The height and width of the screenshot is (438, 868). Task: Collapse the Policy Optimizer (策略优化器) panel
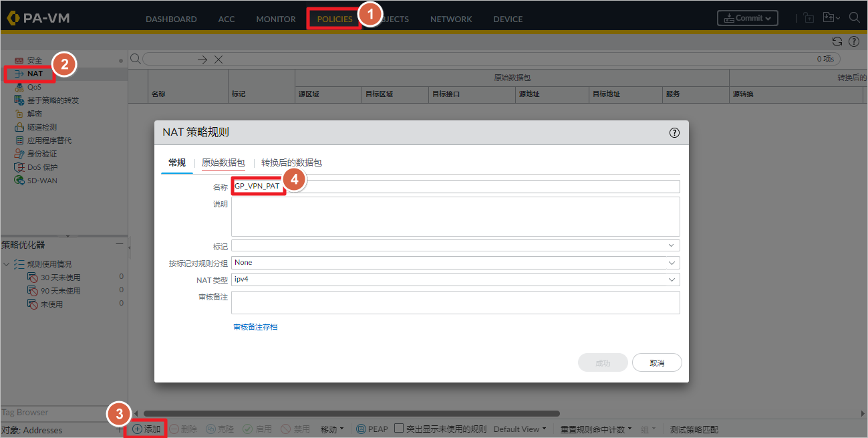(x=119, y=245)
